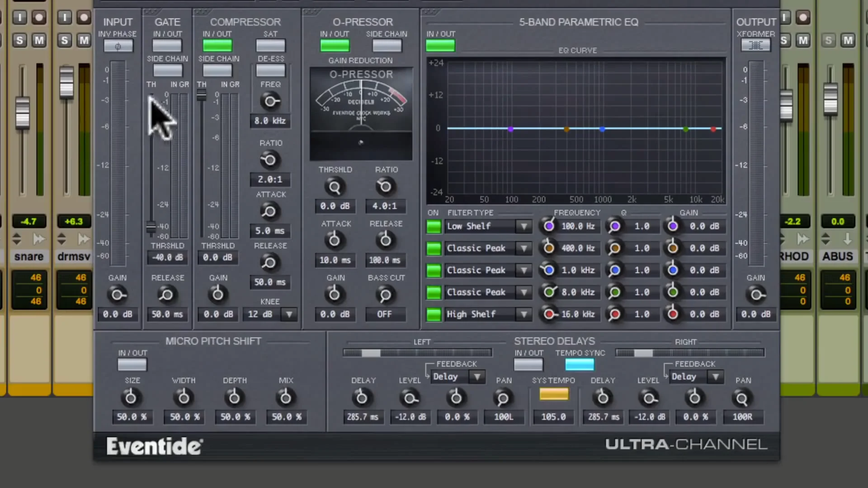Image resolution: width=868 pixels, height=488 pixels.
Task: Disable the High Shelf EQ band
Action: (434, 314)
